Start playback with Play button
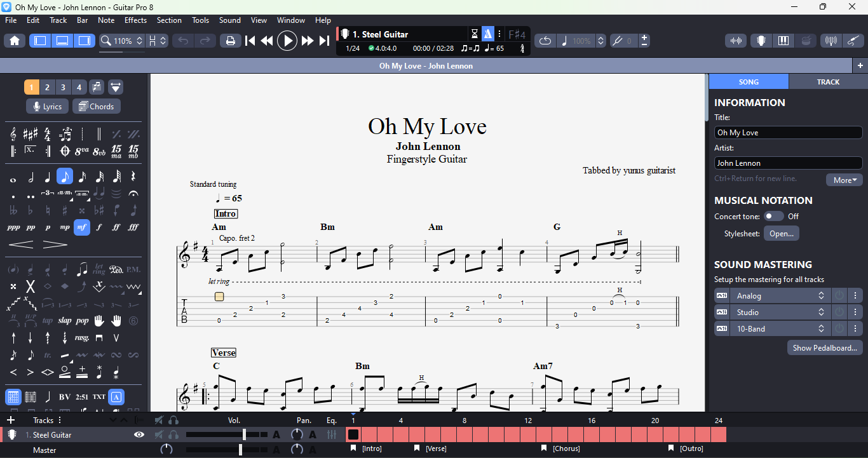Screen dimensions: 868x458 287,41
